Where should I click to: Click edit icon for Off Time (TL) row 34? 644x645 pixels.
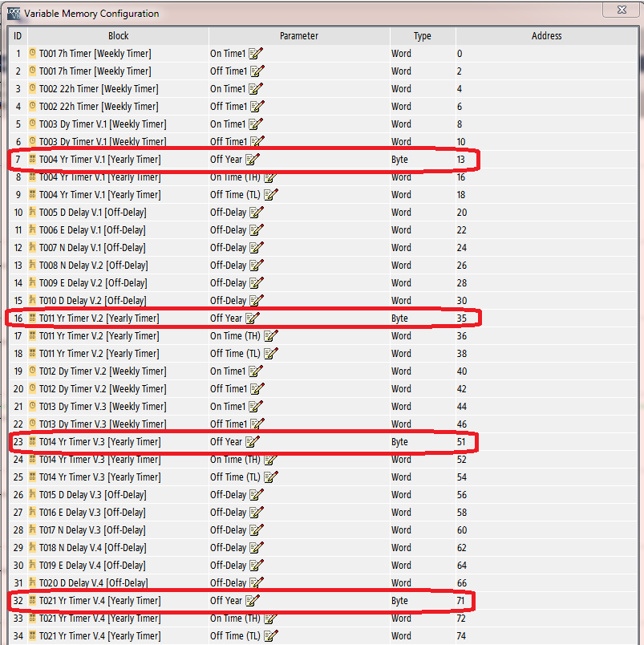pyautogui.click(x=270, y=636)
